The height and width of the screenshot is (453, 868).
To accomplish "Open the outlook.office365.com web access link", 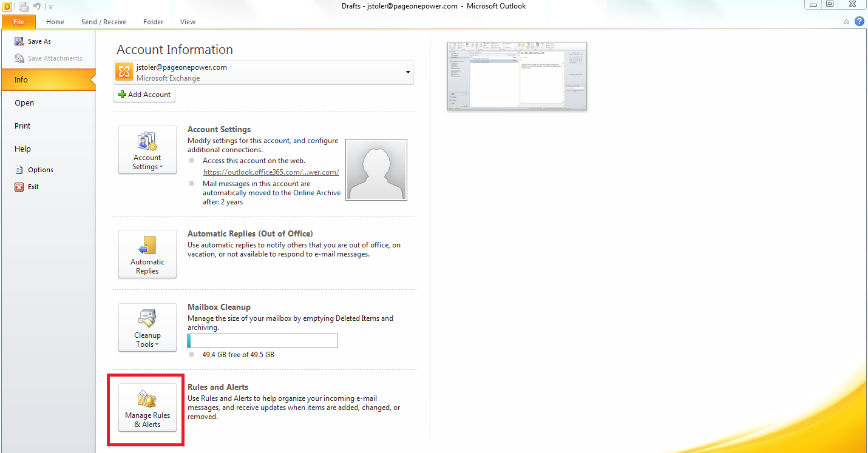I will (x=271, y=172).
